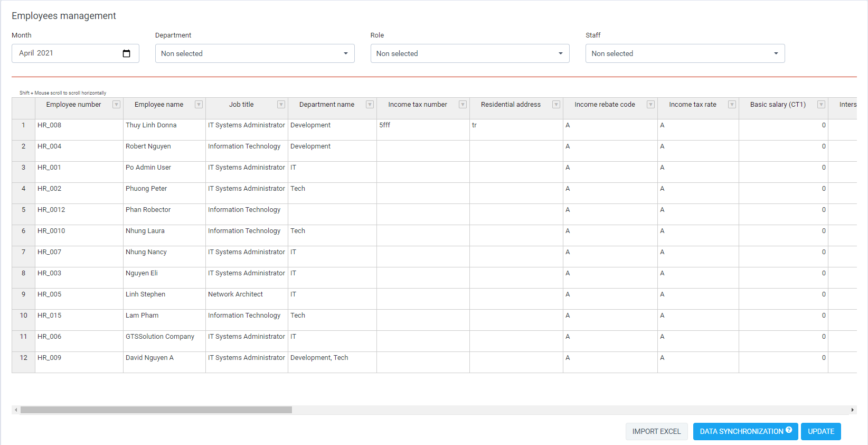Open filter for Department name column
Image resolution: width=868 pixels, height=445 pixels.
click(370, 105)
